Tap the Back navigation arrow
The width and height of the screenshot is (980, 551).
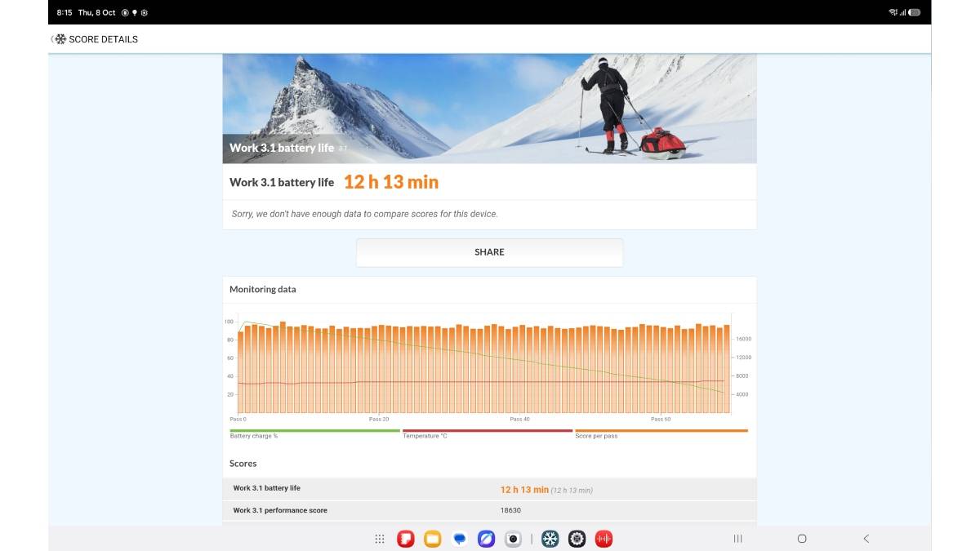pos(866,539)
